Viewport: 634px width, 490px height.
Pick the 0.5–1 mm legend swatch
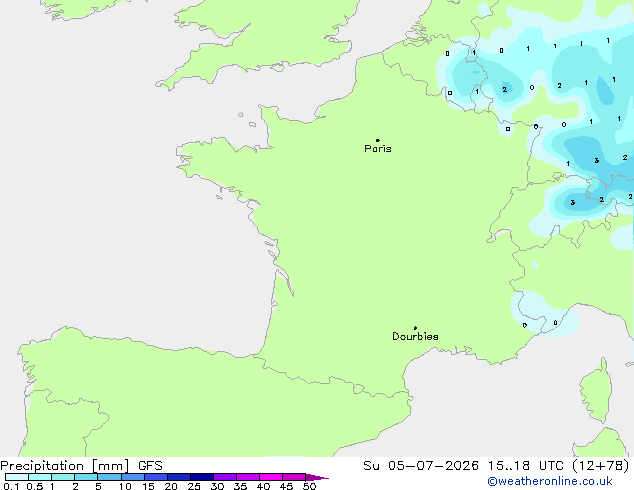[40, 477]
